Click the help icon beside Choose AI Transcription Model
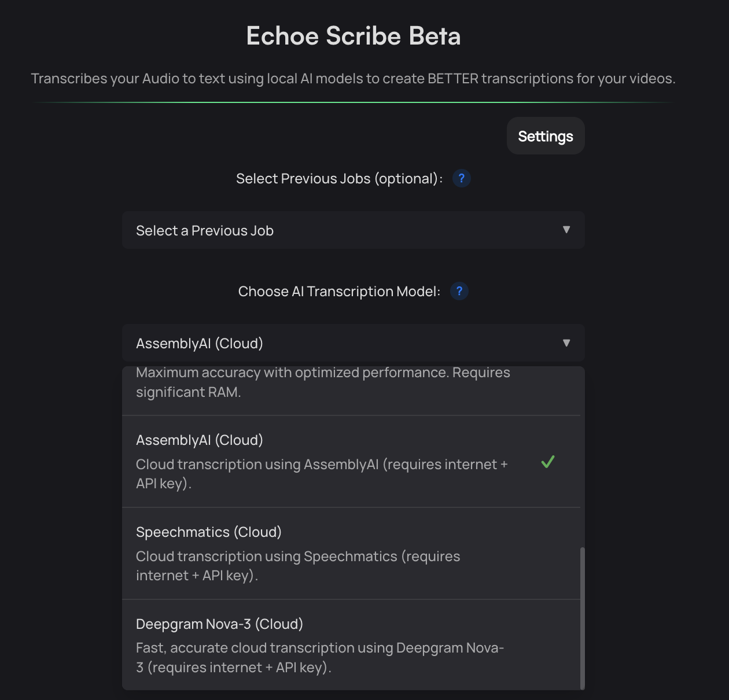 click(459, 291)
